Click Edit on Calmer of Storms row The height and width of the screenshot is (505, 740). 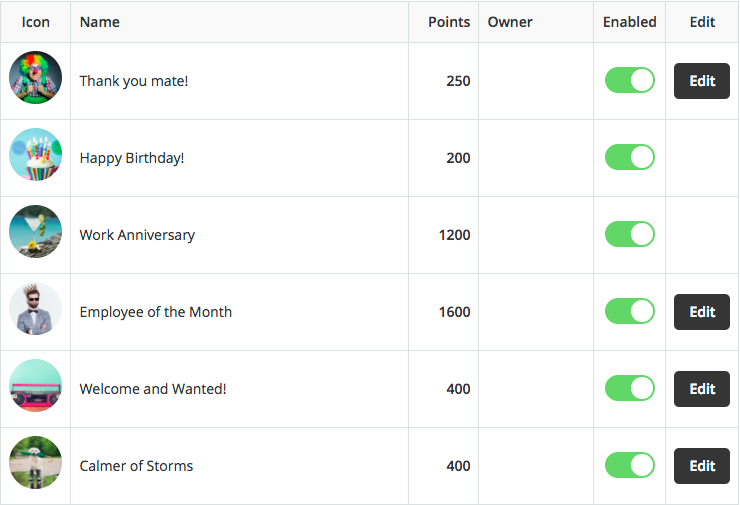tap(702, 466)
